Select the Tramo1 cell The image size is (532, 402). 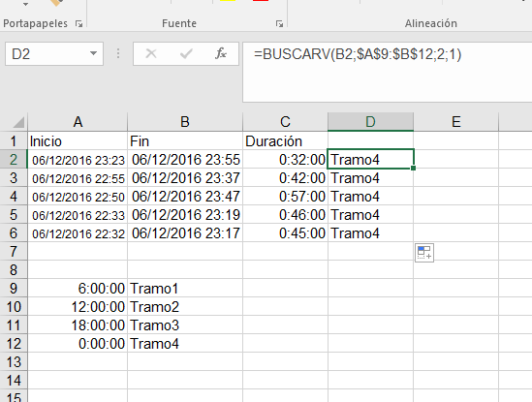pos(185,289)
